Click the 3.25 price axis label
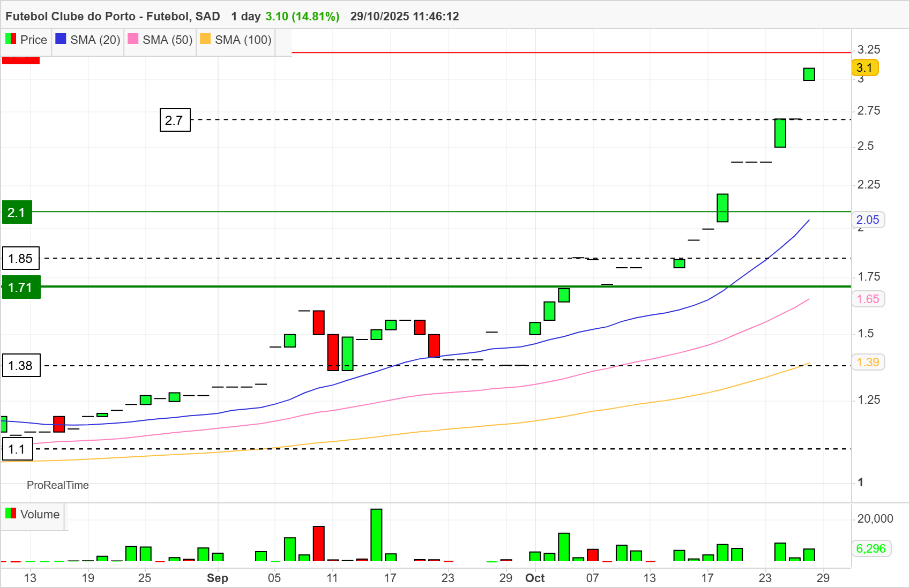The width and height of the screenshot is (910, 588). click(869, 50)
